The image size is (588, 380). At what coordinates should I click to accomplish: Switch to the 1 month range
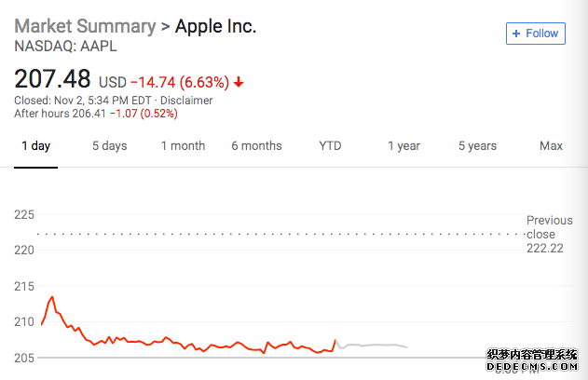(x=183, y=146)
